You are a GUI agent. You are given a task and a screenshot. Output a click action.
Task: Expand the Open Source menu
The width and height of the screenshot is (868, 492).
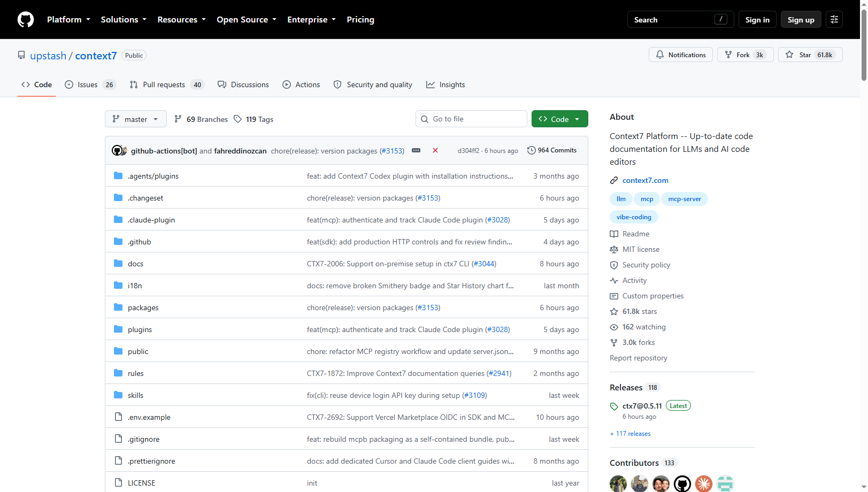click(247, 19)
